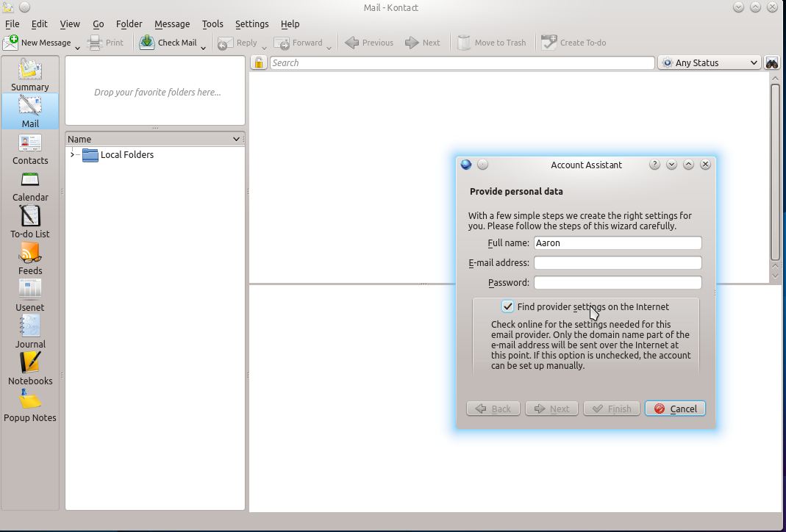Click Move to Trash in toolbar
This screenshot has height=532, width=786.
(x=492, y=43)
